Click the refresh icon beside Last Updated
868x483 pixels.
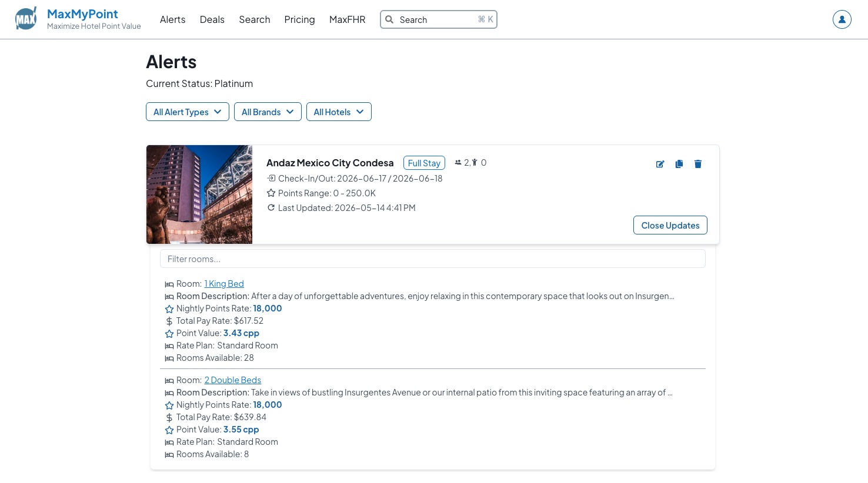pos(271,207)
